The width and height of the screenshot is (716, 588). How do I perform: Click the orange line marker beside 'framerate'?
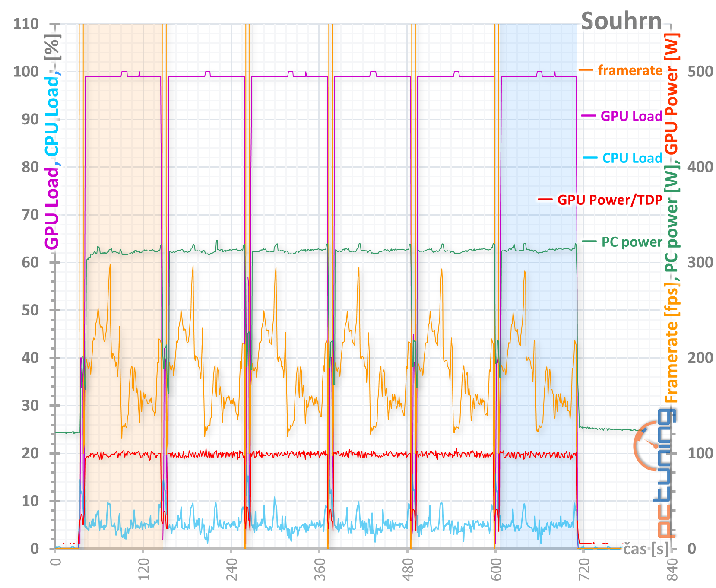coord(586,70)
